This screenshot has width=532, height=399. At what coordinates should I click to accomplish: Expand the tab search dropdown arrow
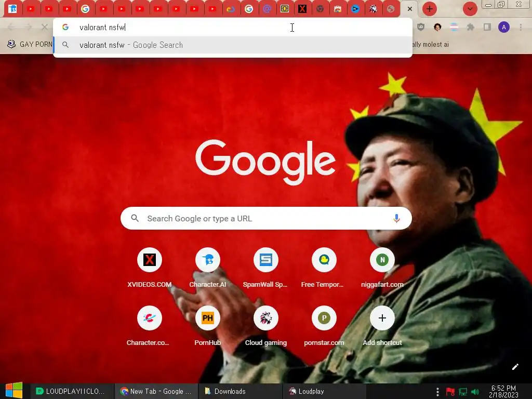pyautogui.click(x=470, y=9)
